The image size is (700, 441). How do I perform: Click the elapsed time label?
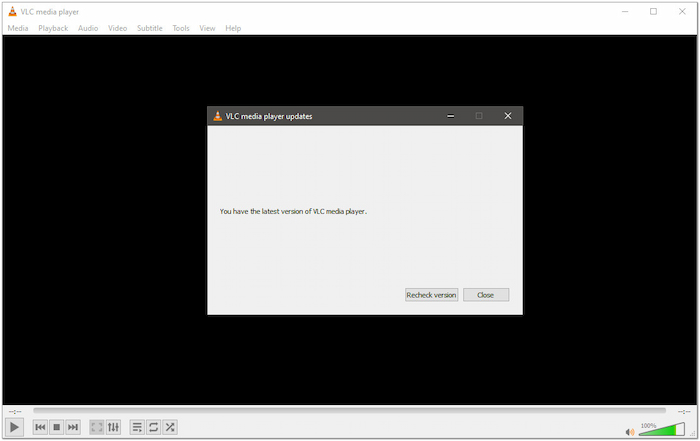point(15,411)
